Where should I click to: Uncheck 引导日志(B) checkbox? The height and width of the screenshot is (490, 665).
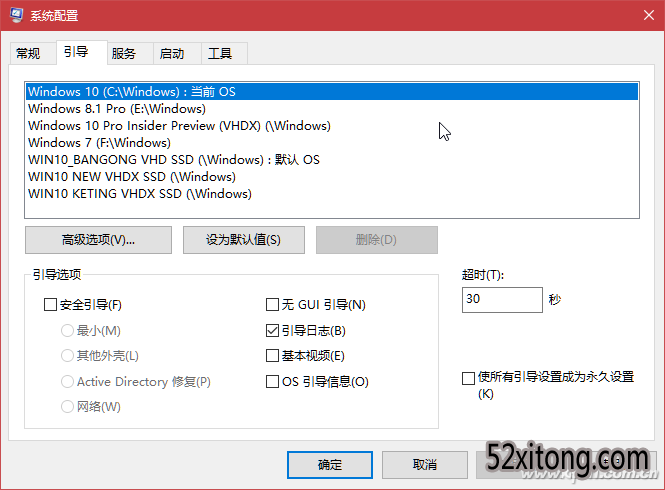tap(272, 330)
